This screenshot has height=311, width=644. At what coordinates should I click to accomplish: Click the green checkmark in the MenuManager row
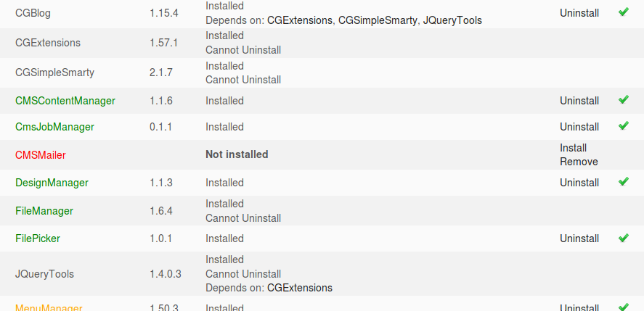coord(623,307)
